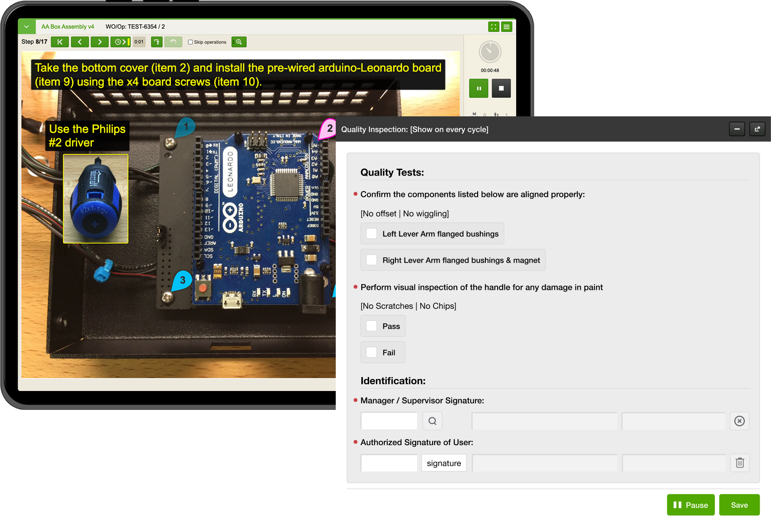771x532 pixels.
Task: Click the Manager / Supervisor Signature ID field
Action: point(389,421)
